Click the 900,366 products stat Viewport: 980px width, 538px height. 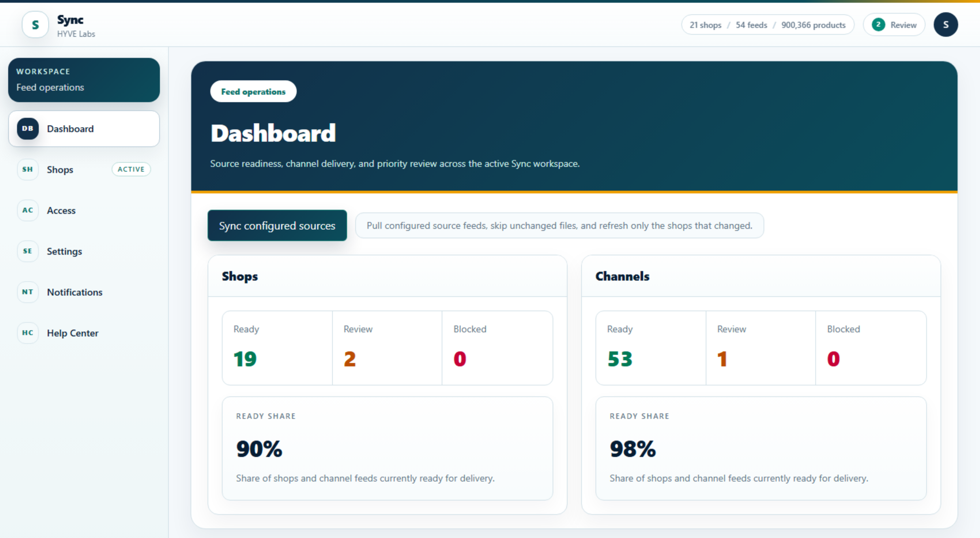pos(813,25)
